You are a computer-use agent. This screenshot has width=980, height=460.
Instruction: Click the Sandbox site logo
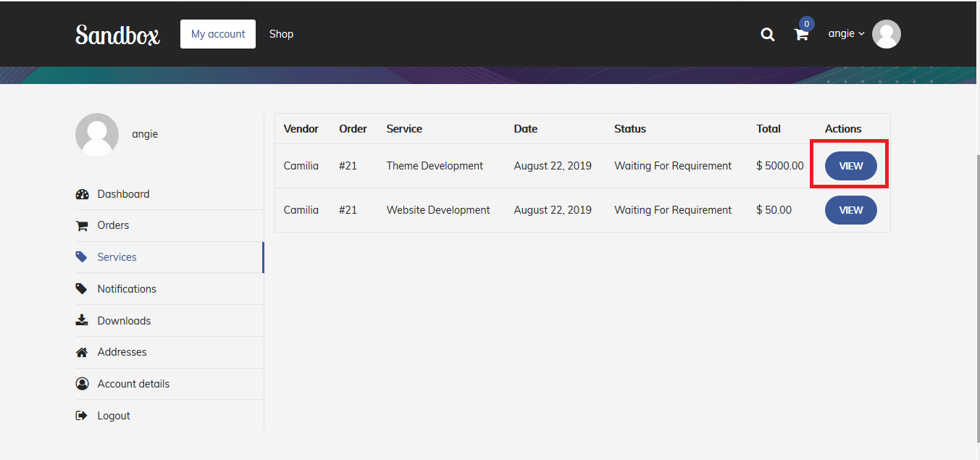coord(117,34)
